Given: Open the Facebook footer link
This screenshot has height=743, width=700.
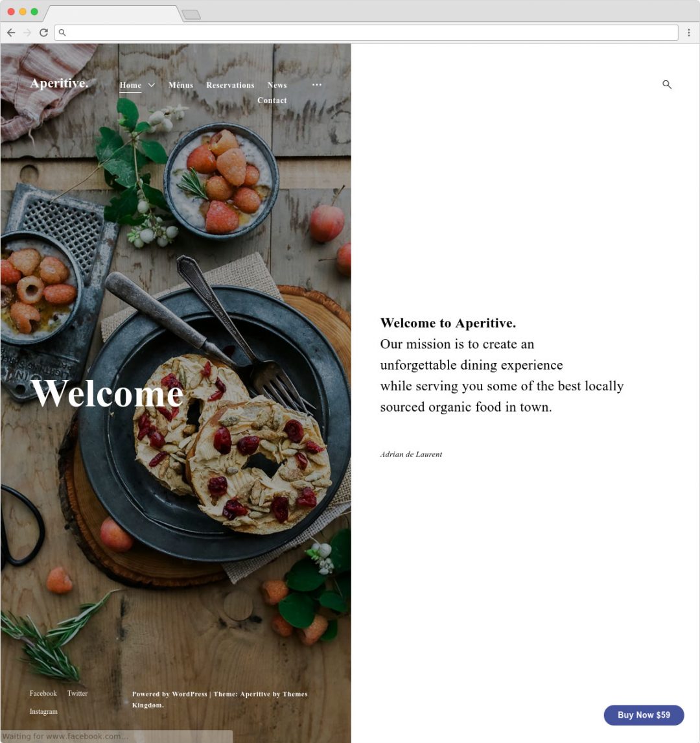Looking at the screenshot, I should tap(43, 693).
